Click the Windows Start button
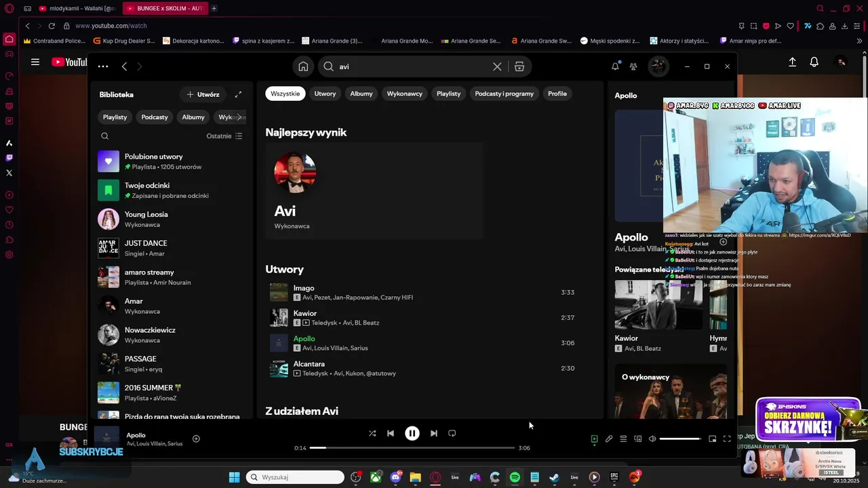 [x=234, y=477]
